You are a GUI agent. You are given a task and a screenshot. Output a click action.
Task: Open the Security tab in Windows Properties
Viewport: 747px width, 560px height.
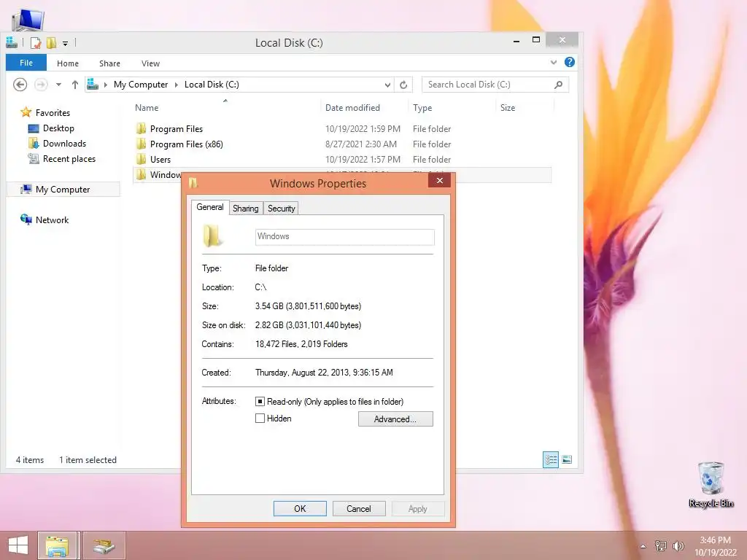coord(281,209)
